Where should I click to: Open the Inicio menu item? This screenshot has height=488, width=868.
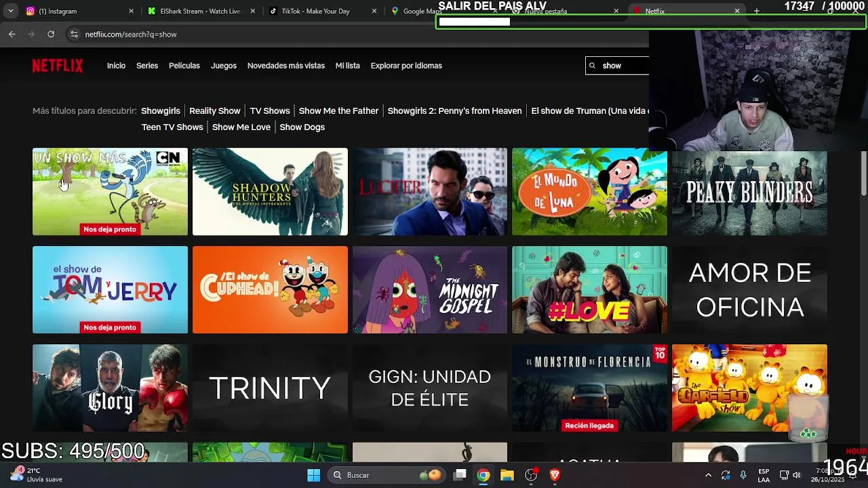[116, 66]
